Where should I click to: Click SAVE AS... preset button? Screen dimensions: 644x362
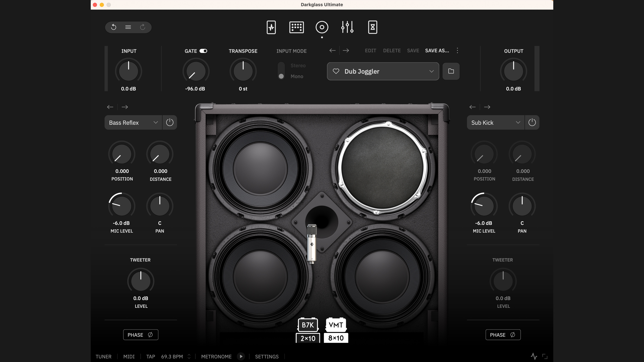[x=437, y=51]
